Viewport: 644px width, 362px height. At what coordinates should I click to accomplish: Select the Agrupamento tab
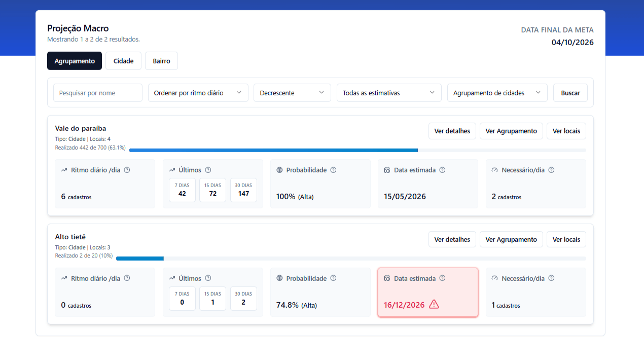coord(75,61)
